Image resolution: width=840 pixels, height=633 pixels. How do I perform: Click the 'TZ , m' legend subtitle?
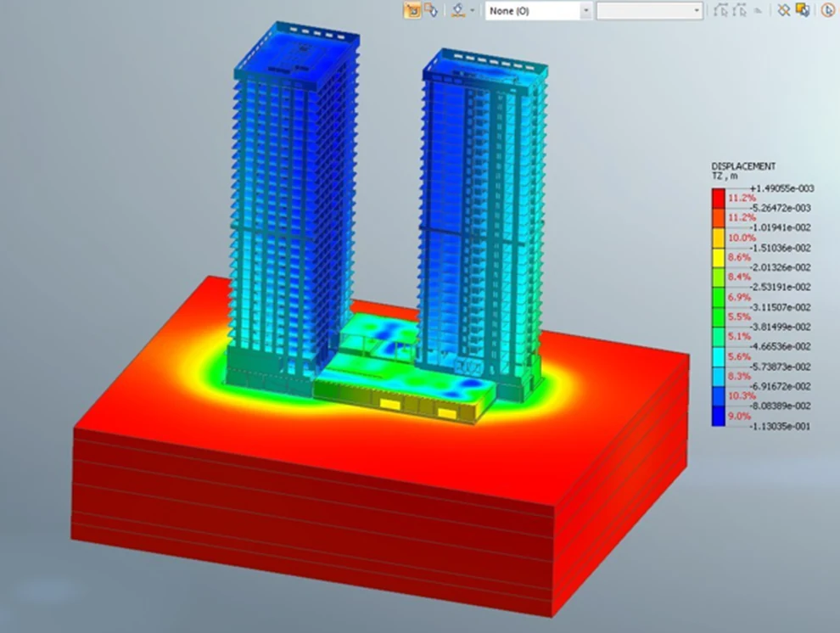click(x=725, y=176)
